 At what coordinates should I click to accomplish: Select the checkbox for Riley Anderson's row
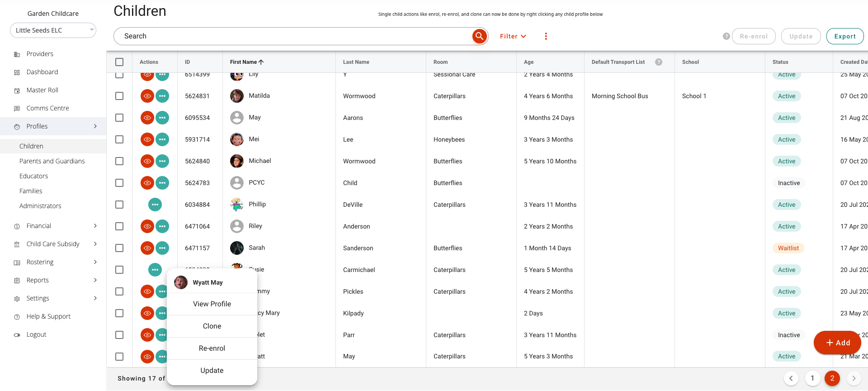pos(119,226)
